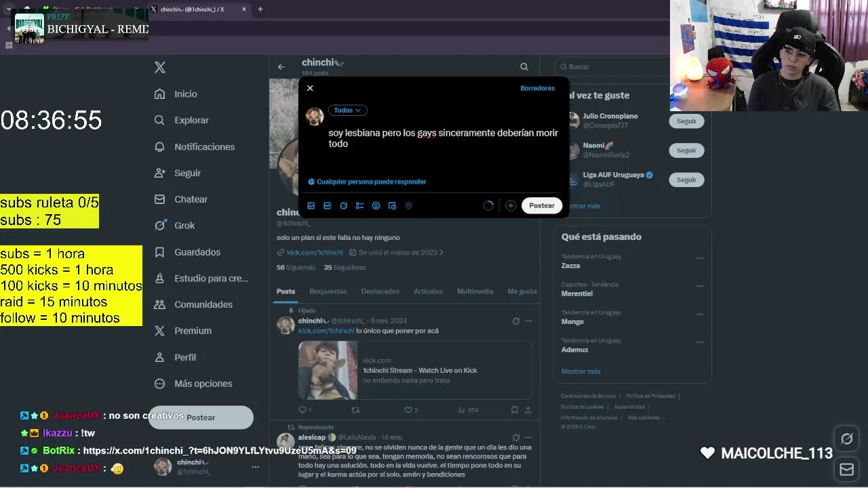Change who can reply setting
868x488 pixels.
(367, 182)
